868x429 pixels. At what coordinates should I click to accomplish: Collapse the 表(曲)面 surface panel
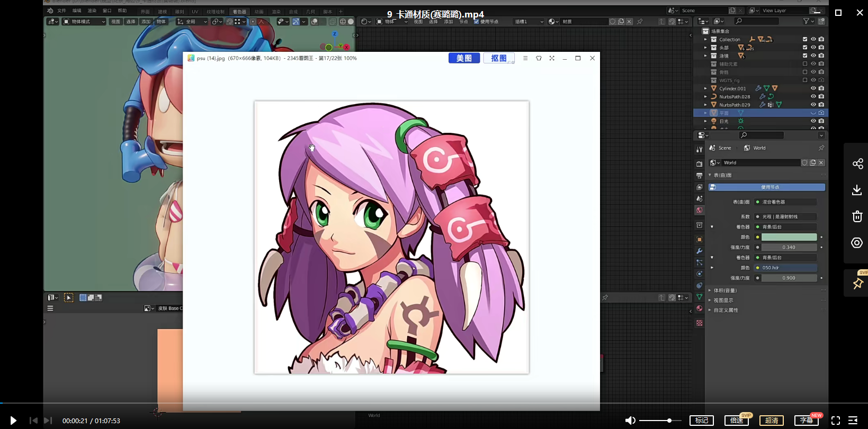click(x=710, y=175)
